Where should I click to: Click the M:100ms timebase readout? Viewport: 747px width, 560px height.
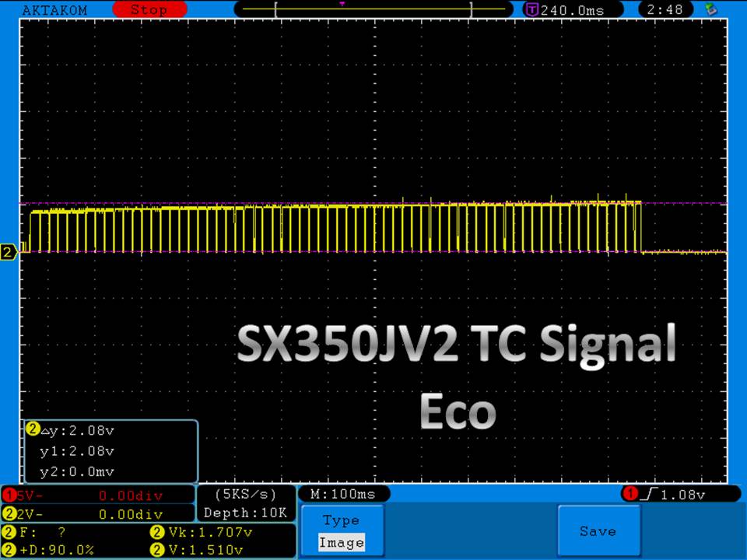pyautogui.click(x=343, y=495)
